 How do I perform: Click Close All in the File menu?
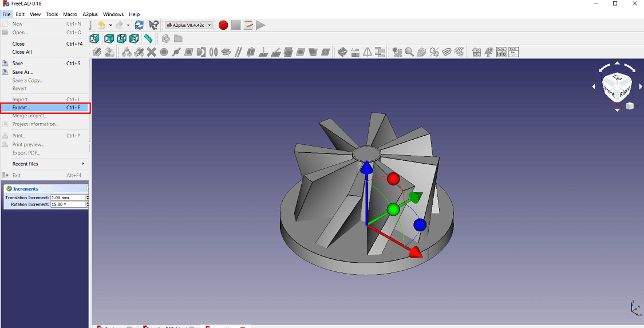(45, 52)
